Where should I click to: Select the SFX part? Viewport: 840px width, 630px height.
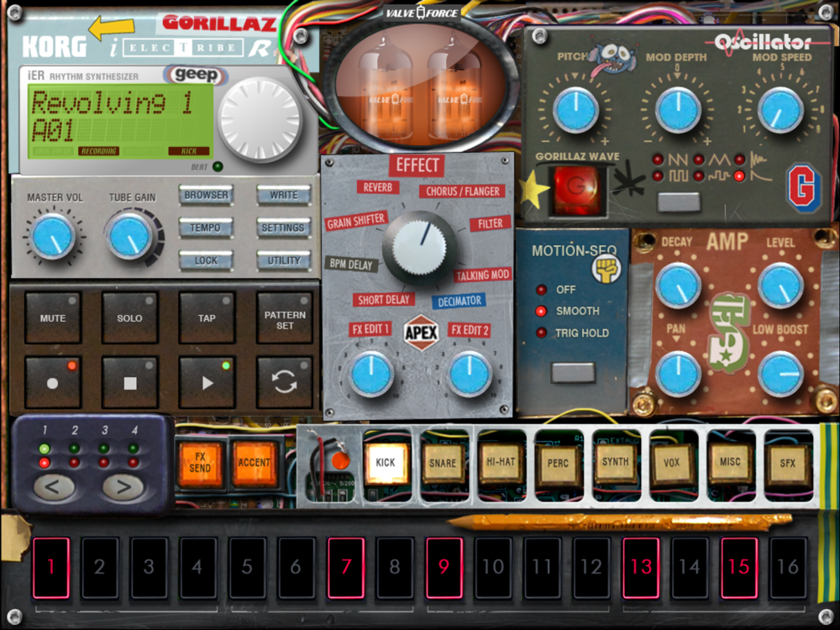click(787, 462)
